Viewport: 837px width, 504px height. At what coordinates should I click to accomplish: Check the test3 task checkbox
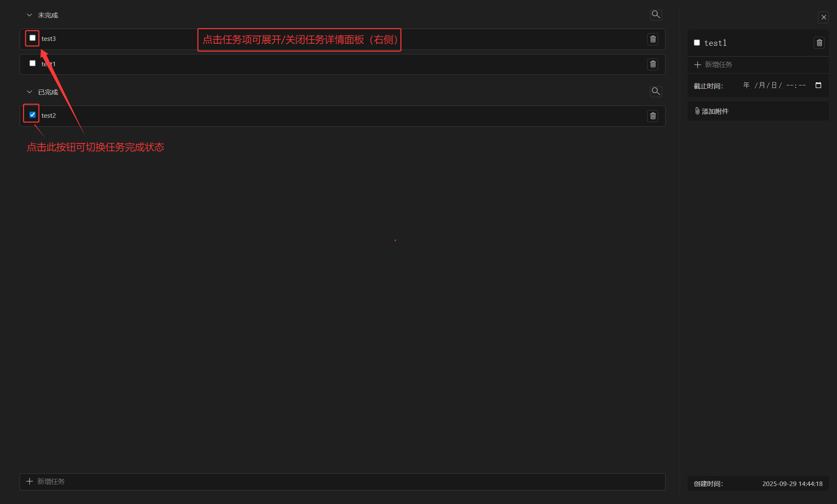pyautogui.click(x=32, y=38)
